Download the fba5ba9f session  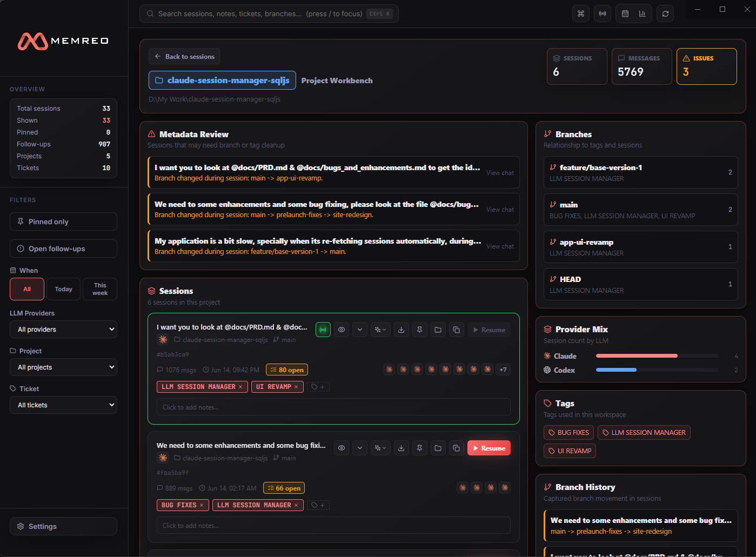[x=402, y=448]
